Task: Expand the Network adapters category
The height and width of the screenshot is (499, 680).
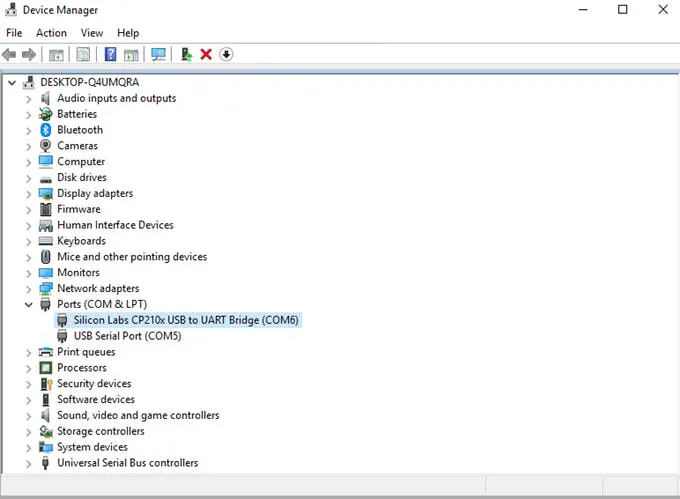Action: [x=29, y=289]
